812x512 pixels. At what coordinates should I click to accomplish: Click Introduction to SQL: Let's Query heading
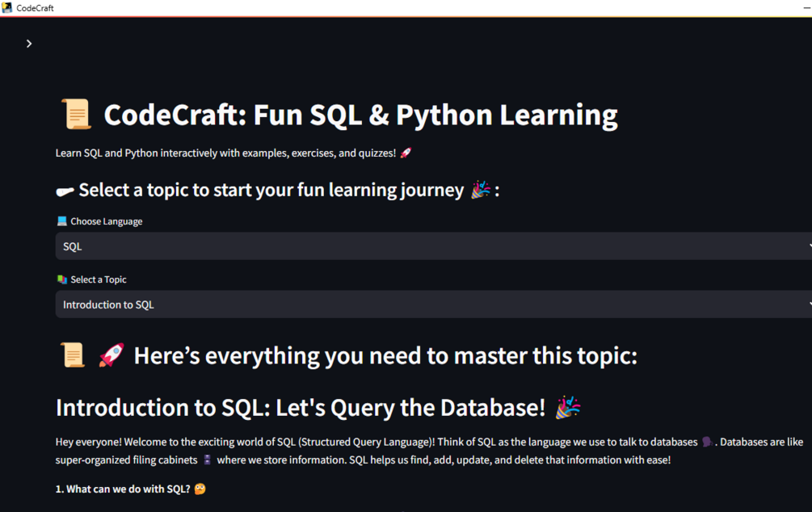pos(301,408)
